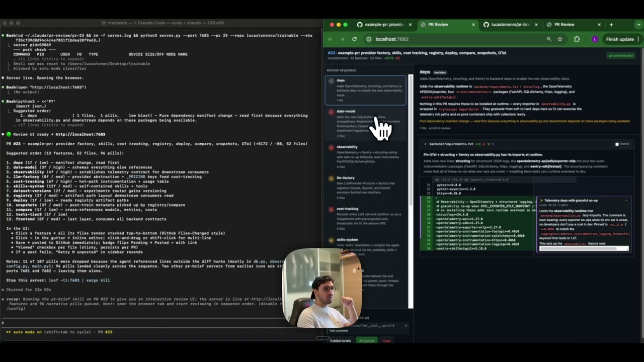Reload the localhost:7682 page
This screenshot has width=644, height=362.
tap(355, 39)
